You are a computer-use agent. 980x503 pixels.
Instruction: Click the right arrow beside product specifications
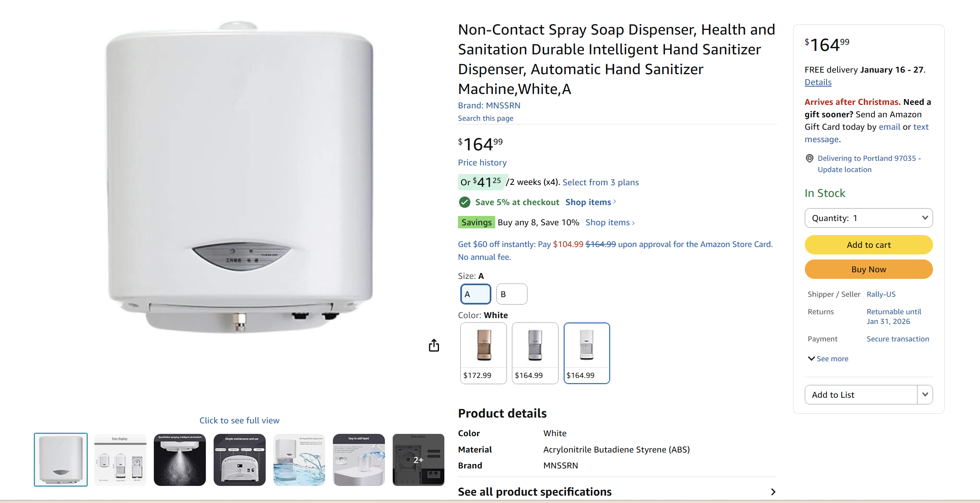[773, 492]
